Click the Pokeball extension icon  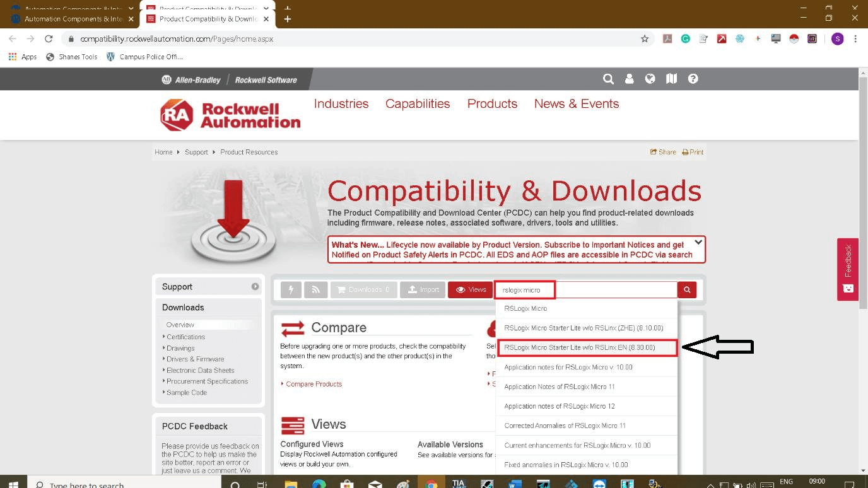(794, 38)
